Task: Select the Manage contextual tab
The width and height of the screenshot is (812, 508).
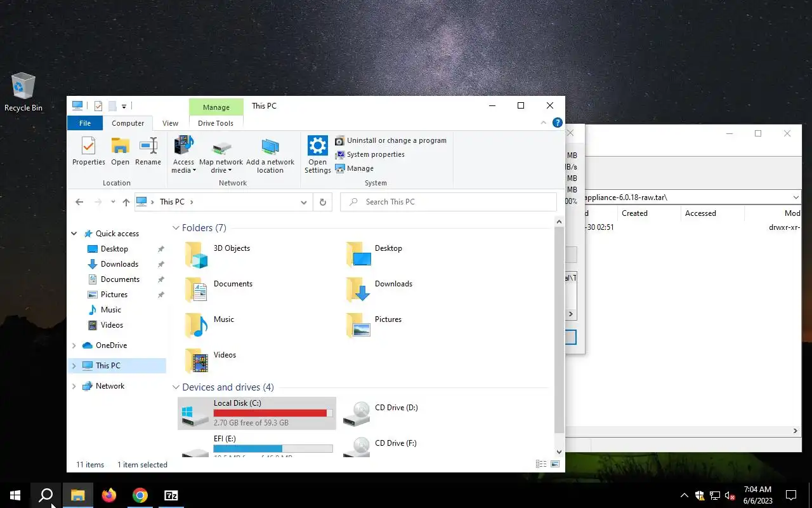Action: (x=216, y=107)
